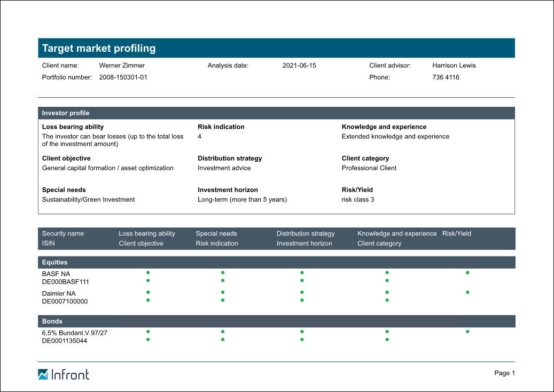Click the phone number 736 4116
The width and height of the screenshot is (554, 392).
tap(446, 77)
